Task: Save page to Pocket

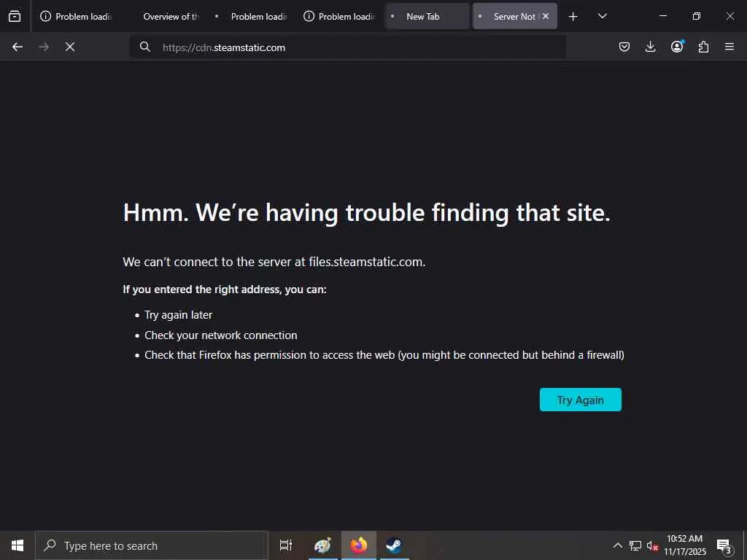Action: pos(624,47)
